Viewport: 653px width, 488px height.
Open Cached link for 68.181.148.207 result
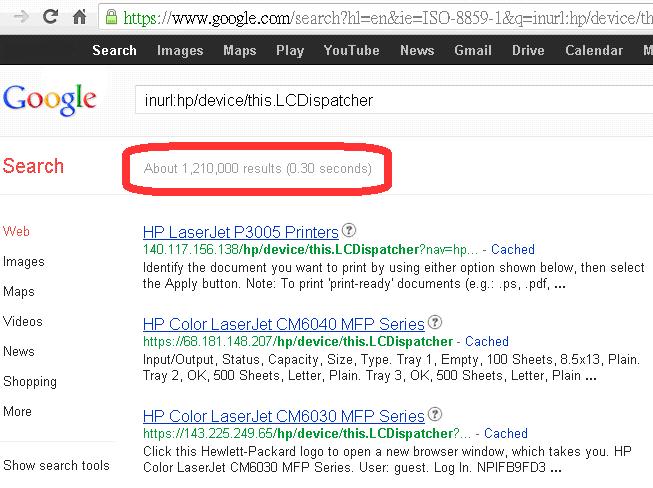[x=487, y=341]
